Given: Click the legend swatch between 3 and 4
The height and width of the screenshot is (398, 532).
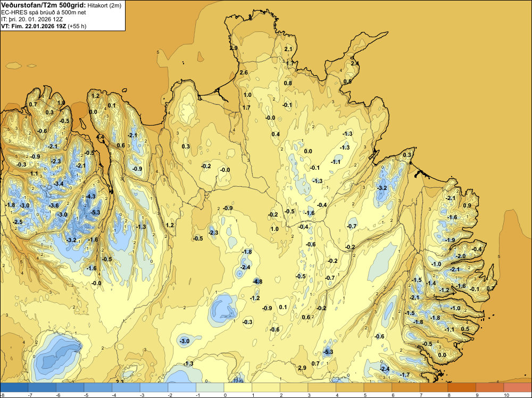Looking at the screenshot, I should [322, 387].
